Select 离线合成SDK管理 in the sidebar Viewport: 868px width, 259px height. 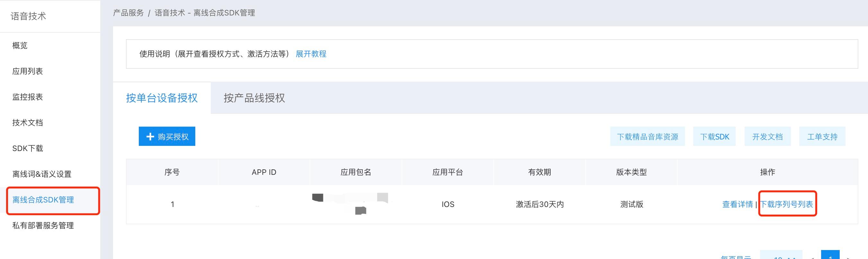click(43, 200)
